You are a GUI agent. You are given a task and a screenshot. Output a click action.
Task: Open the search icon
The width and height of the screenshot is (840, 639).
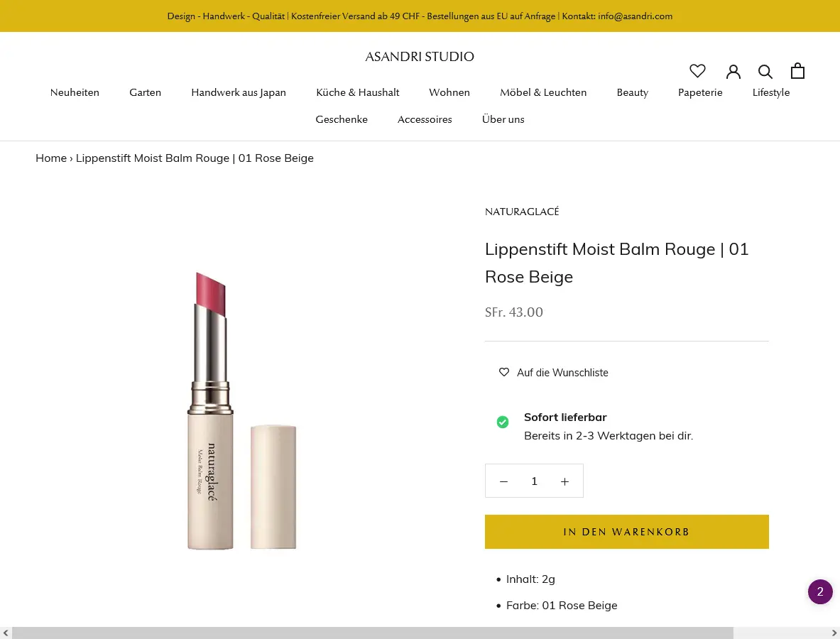pyautogui.click(x=765, y=71)
